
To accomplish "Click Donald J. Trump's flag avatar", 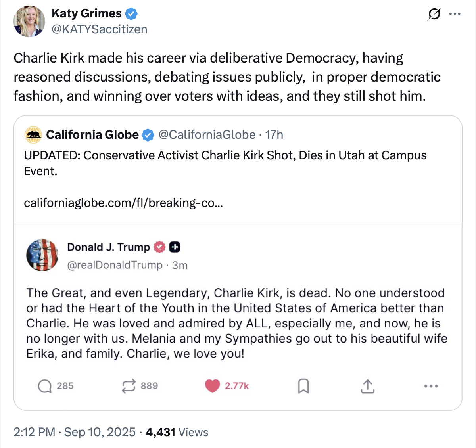I will pyautogui.click(x=42, y=255).
